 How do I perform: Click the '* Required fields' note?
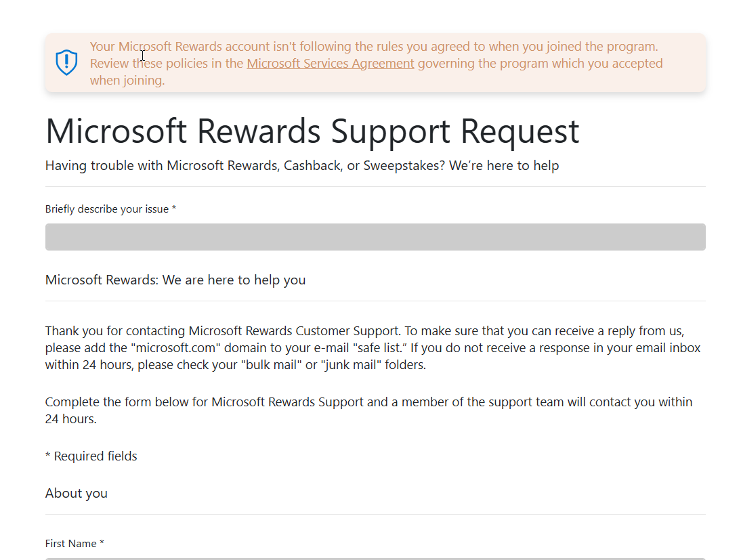91,456
